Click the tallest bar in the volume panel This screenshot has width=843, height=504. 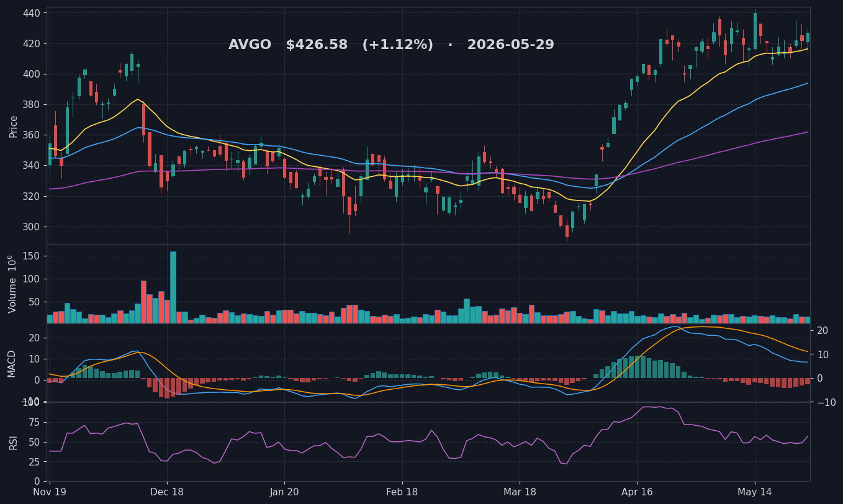173,287
